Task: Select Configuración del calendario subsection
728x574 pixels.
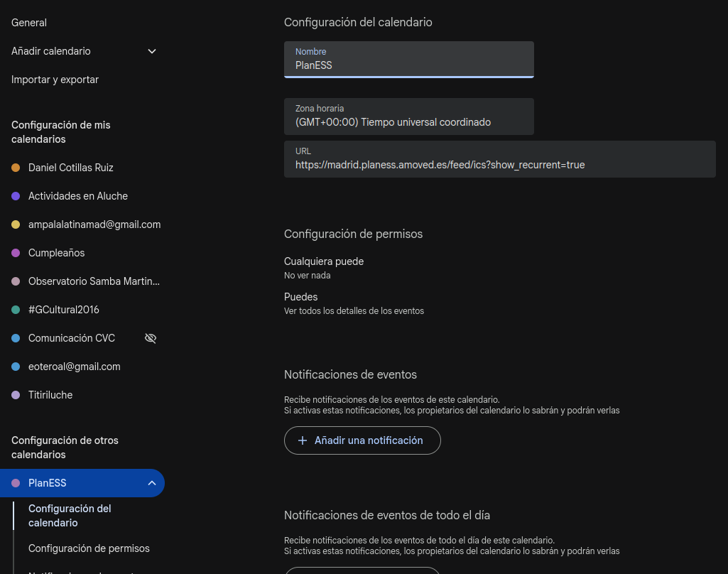Action: coord(70,516)
